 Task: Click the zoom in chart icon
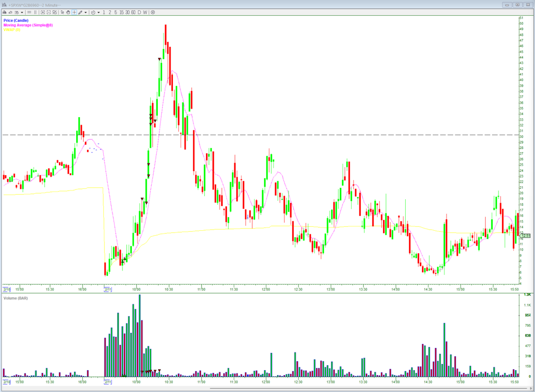point(43,12)
